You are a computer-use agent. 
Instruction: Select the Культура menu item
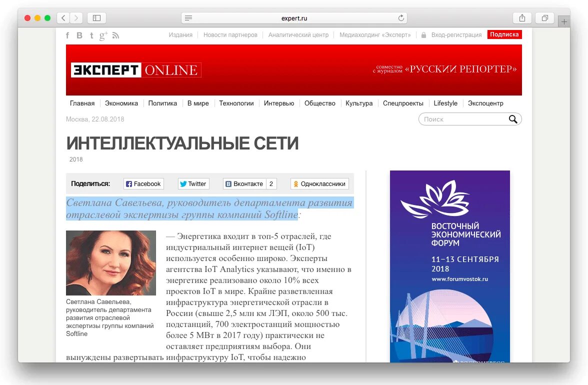point(359,103)
